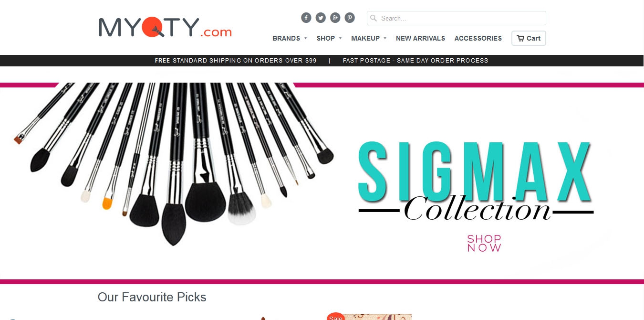644x320 pixels.
Task: Click the Cart button
Action: pos(529,38)
